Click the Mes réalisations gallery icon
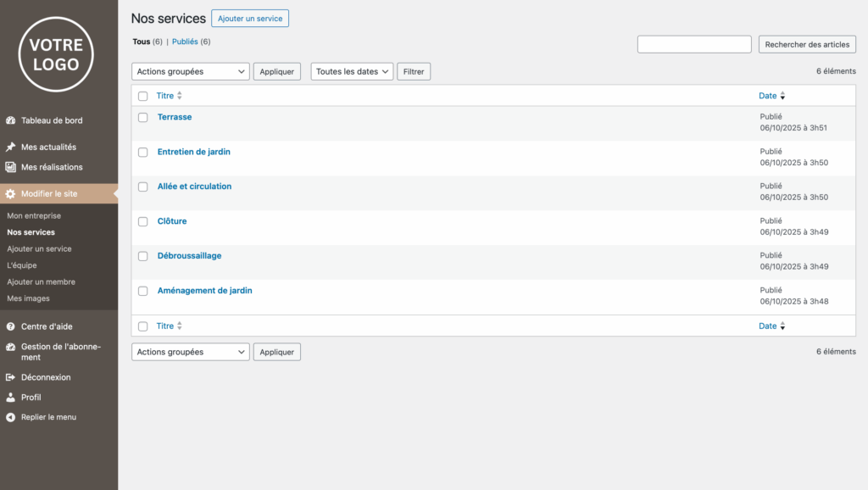 coord(11,168)
